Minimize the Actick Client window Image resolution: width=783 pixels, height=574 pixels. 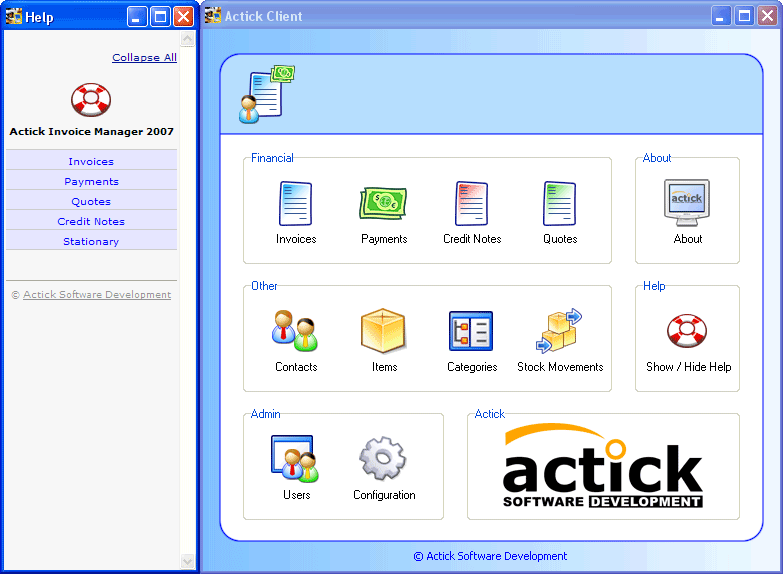click(721, 16)
